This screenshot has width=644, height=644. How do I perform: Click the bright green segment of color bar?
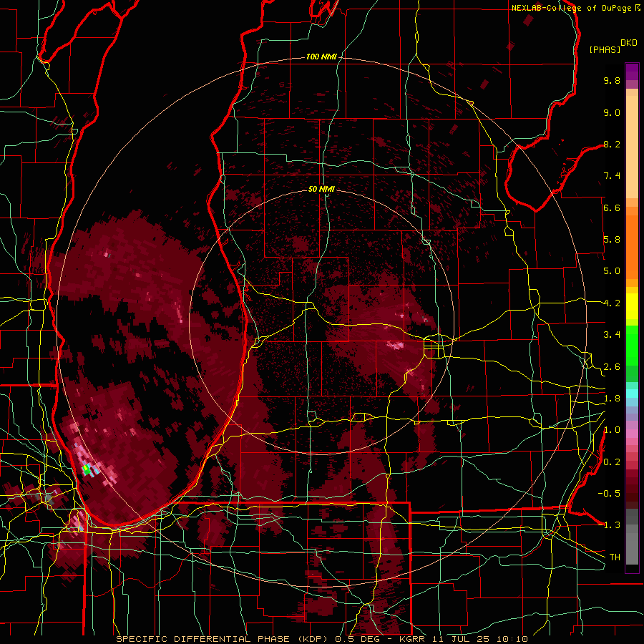(x=632, y=345)
